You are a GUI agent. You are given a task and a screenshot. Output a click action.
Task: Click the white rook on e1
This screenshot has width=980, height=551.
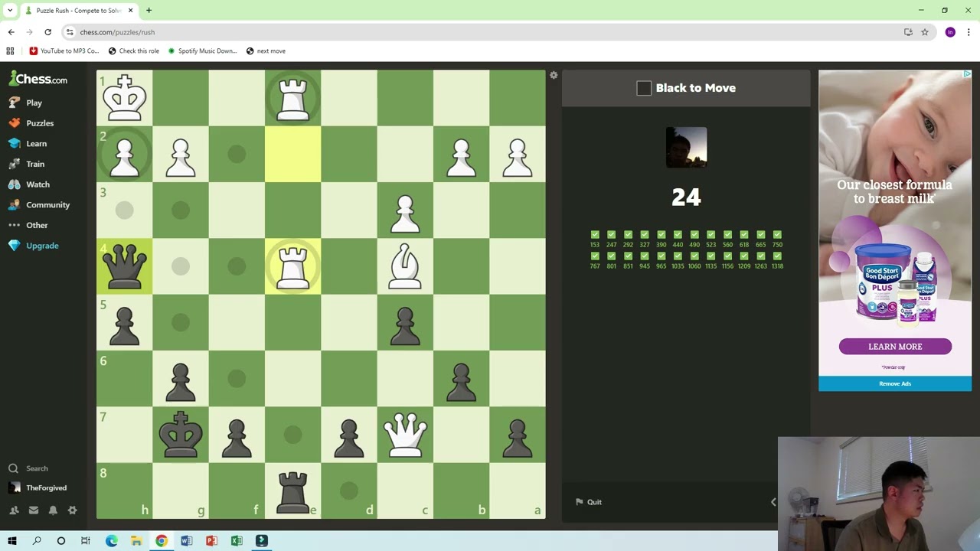pyautogui.click(x=292, y=98)
